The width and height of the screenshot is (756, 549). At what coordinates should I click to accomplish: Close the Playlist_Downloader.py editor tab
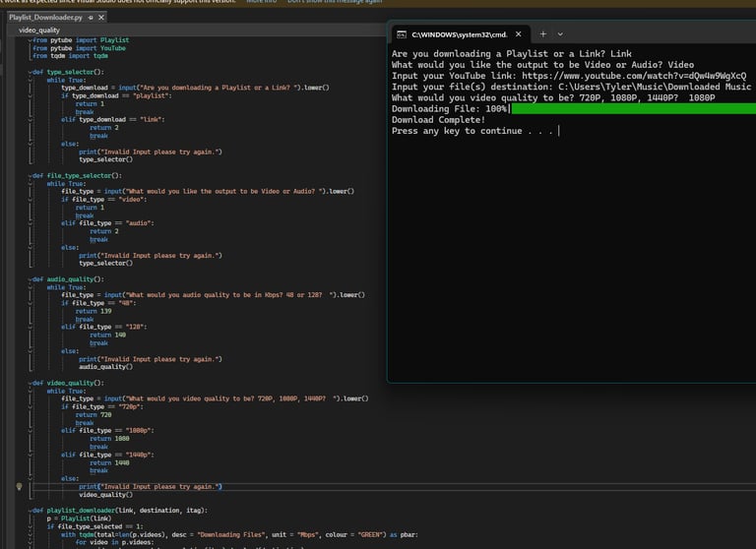pos(103,18)
